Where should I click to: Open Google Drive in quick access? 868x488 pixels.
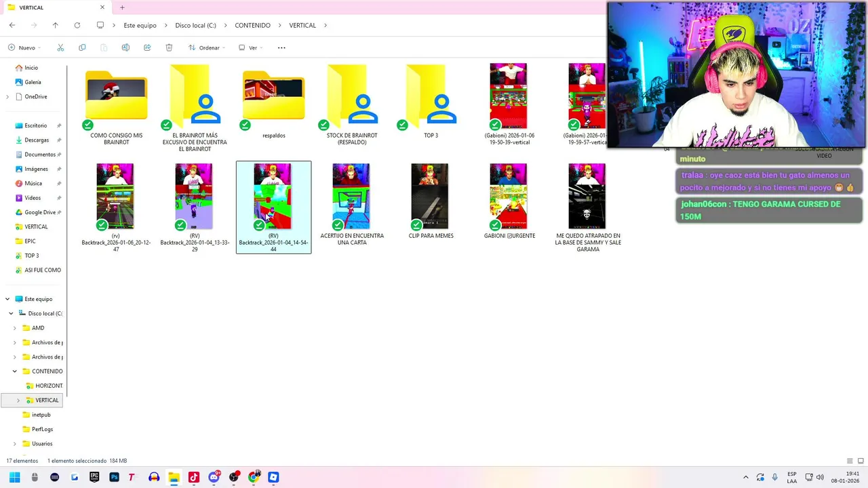pyautogui.click(x=39, y=212)
